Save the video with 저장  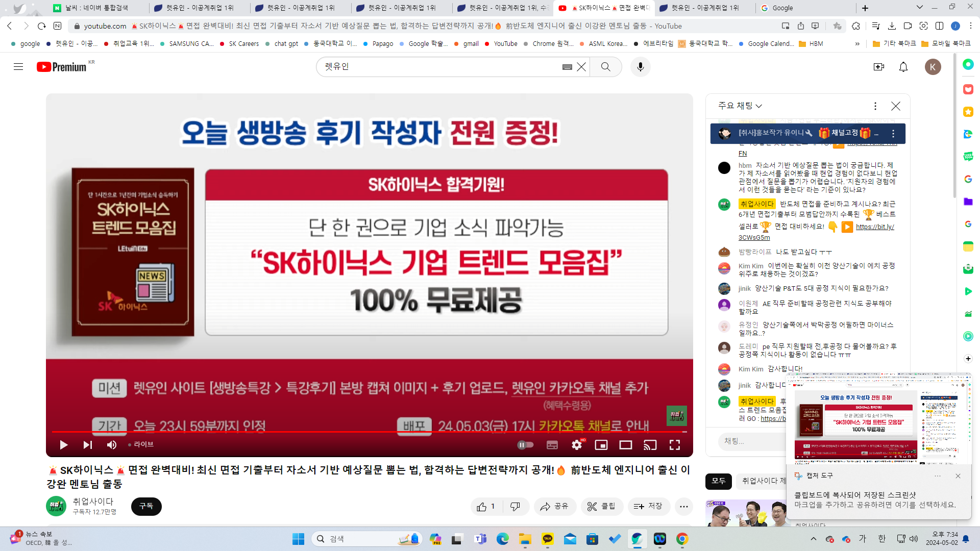(x=648, y=507)
